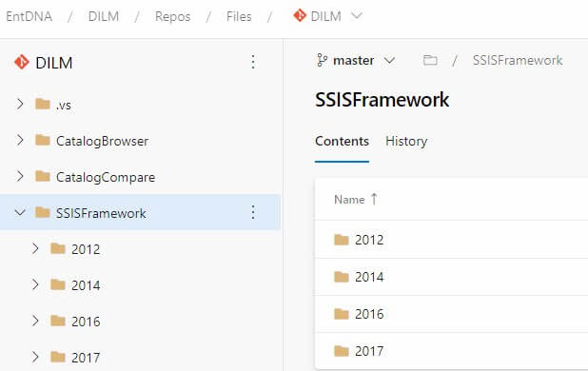
Task: Navigate to Repos breadcrumb link
Action: (173, 16)
